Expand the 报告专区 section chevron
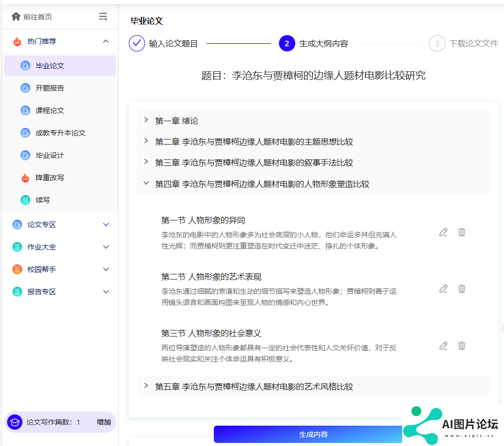504x446 pixels. [x=106, y=292]
